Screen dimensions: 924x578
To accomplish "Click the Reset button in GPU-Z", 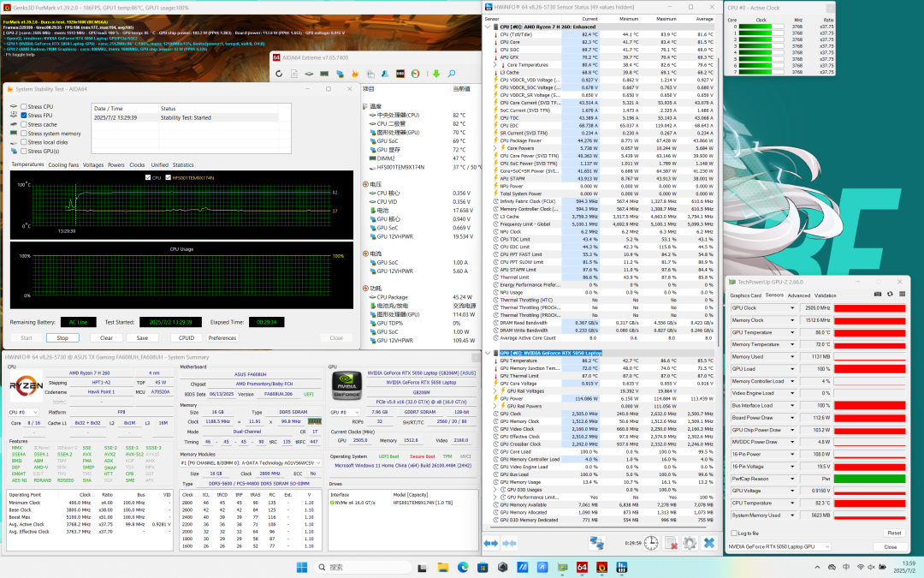I will coord(894,533).
